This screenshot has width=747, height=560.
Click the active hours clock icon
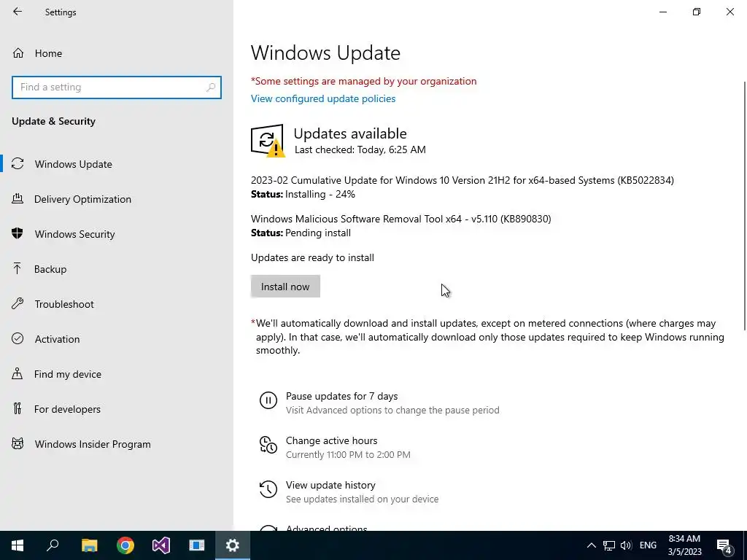click(268, 445)
